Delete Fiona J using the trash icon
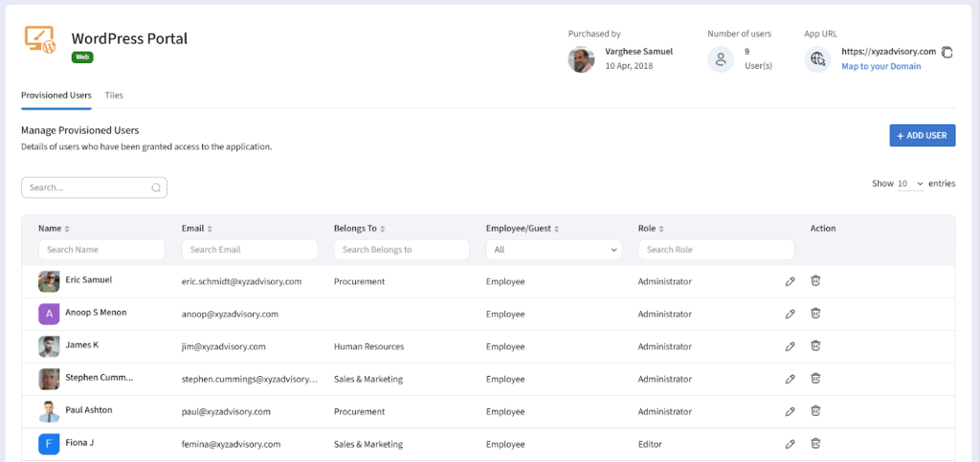 pyautogui.click(x=815, y=444)
